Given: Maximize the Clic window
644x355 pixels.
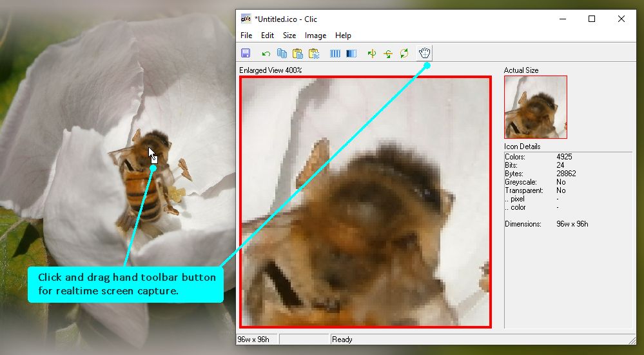Looking at the screenshot, I should pos(591,19).
